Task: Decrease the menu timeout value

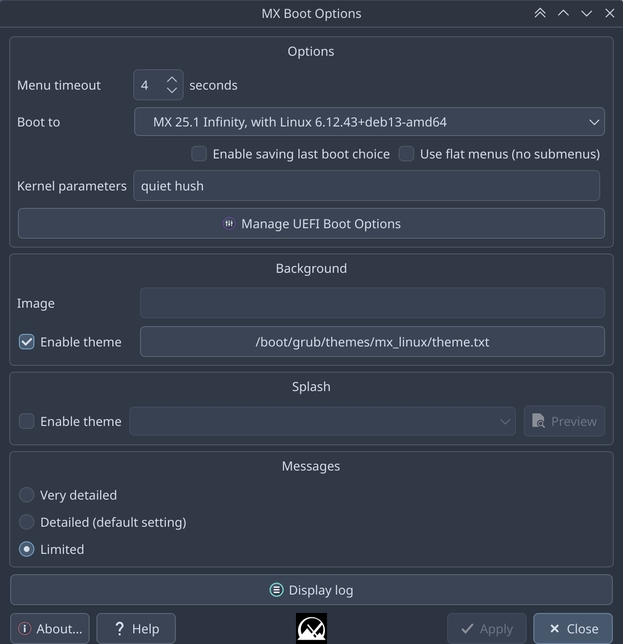Action: [x=172, y=90]
